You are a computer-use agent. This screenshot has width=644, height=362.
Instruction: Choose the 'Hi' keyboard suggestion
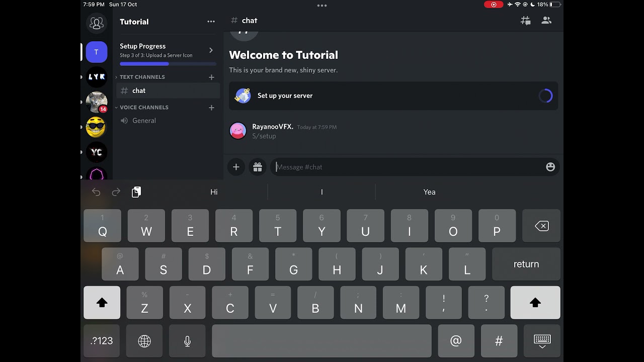point(214,192)
